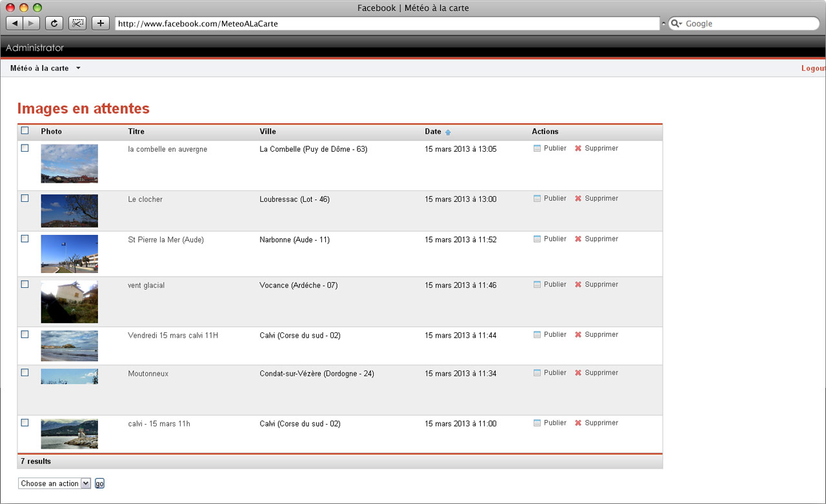Image resolution: width=826 pixels, height=504 pixels.
Task: Open thumbnail of vent glacial photo
Action: [70, 302]
